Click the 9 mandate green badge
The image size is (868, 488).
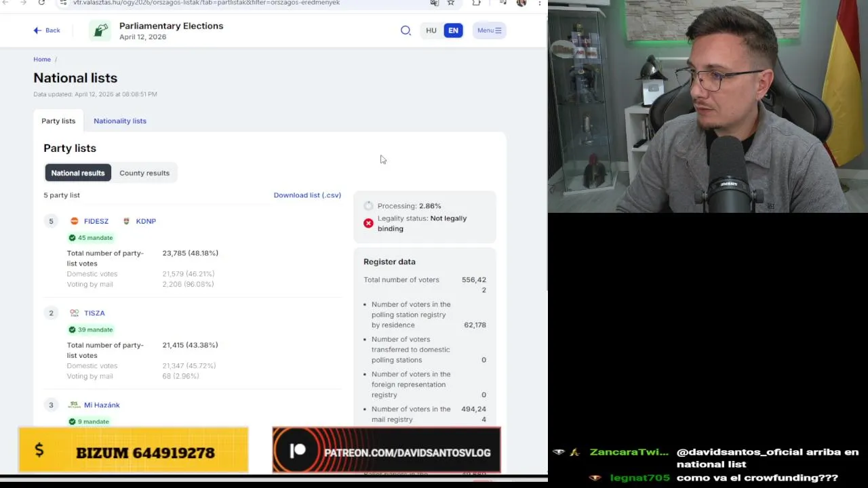[89, 422]
